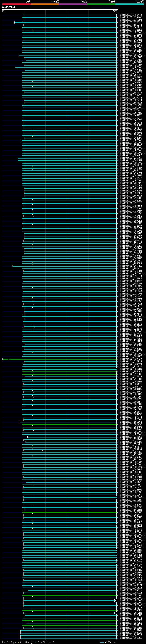Select the UniRef100_B7Q0J9 label
Viewport: 146px width, 644px height.
[x=131, y=22]
